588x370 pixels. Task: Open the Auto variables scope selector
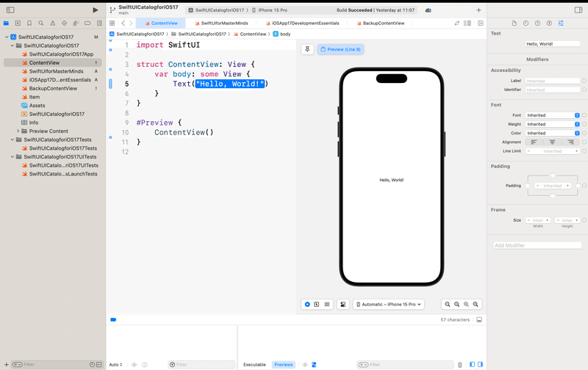pyautogui.click(x=115, y=365)
